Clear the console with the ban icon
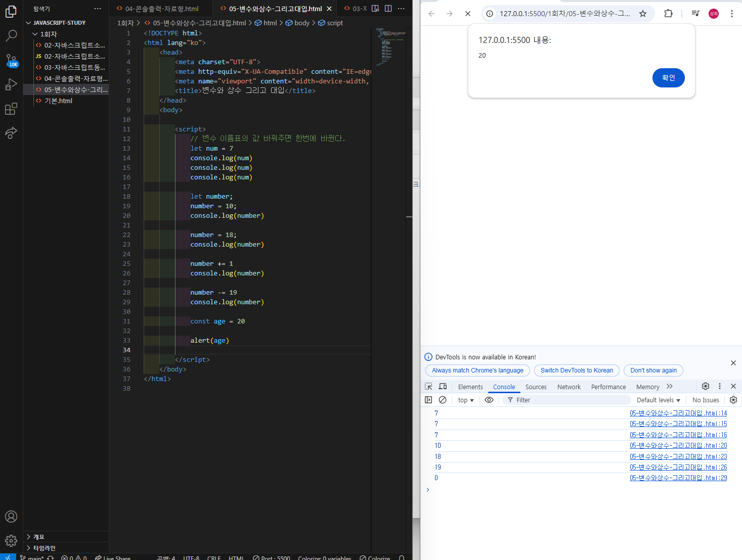The height and width of the screenshot is (560, 742). click(x=443, y=400)
